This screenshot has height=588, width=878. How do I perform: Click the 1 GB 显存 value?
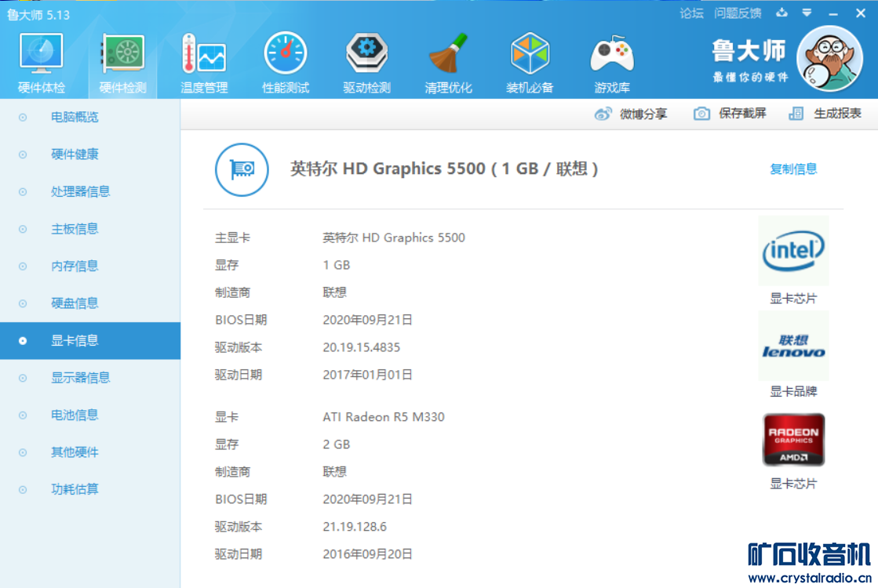336,265
